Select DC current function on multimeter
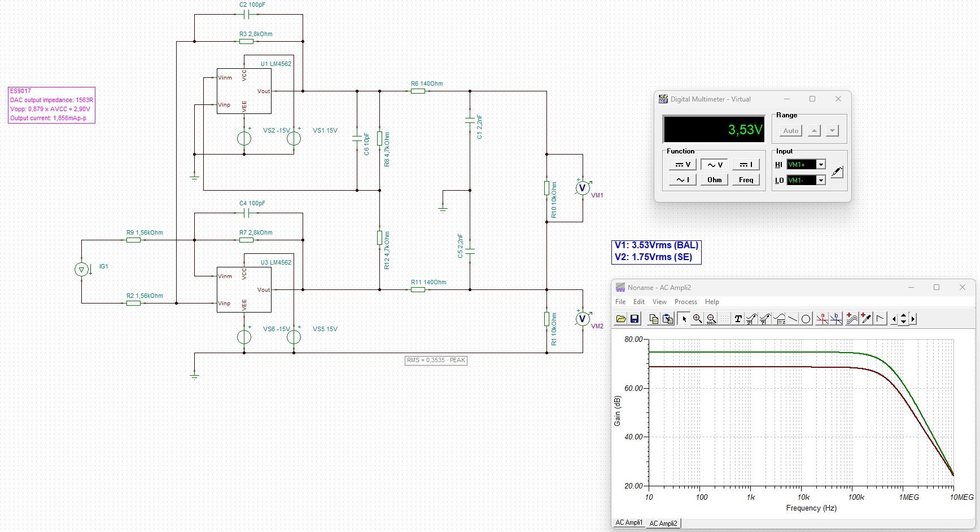 (746, 165)
